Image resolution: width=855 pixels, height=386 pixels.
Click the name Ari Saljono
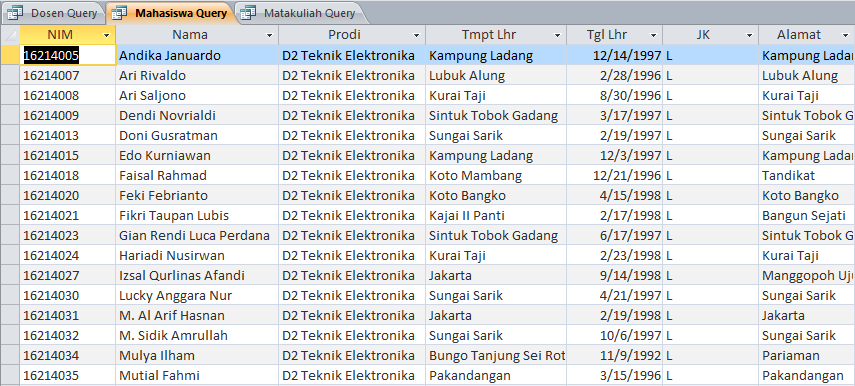pyautogui.click(x=153, y=95)
